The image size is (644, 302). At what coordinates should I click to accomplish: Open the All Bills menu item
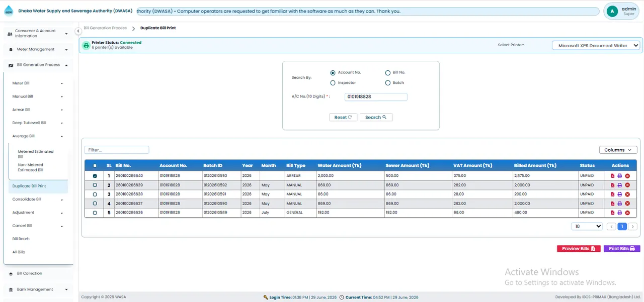pyautogui.click(x=19, y=252)
